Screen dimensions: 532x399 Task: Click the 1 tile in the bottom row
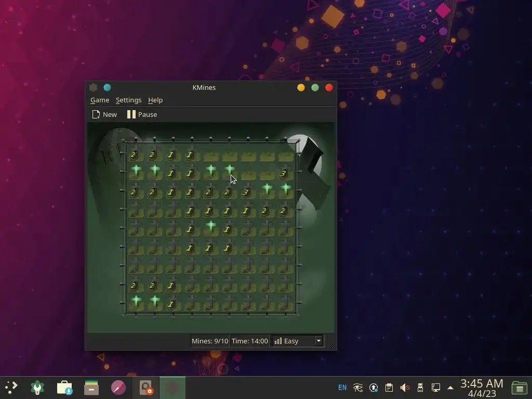tap(174, 303)
